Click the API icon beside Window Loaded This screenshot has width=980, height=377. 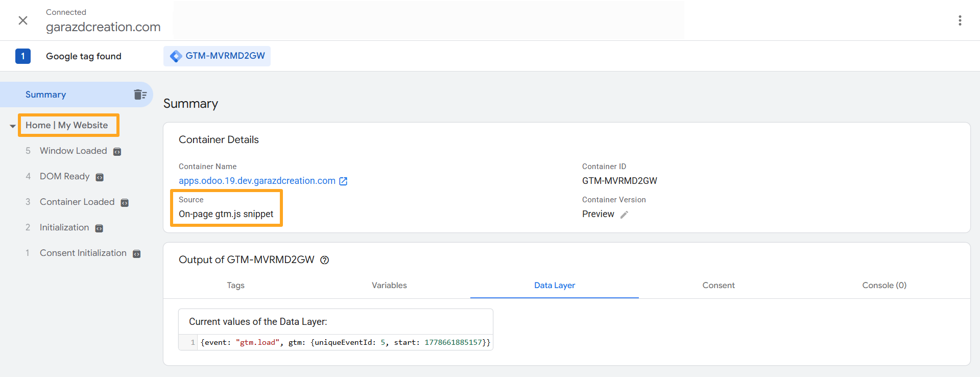point(117,152)
